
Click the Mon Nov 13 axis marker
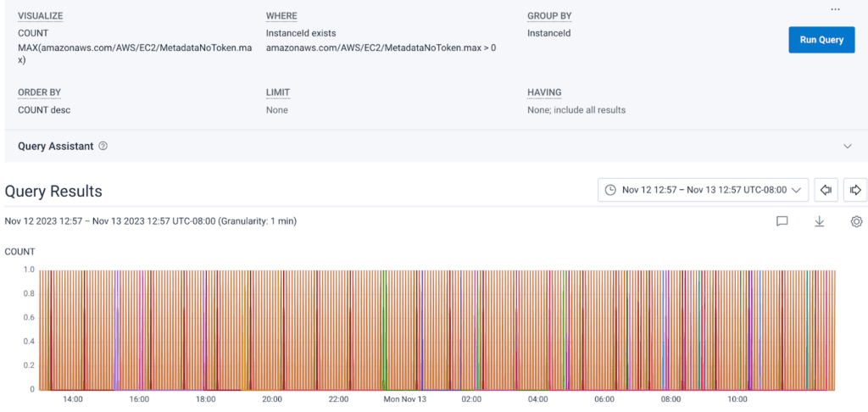tap(405, 398)
